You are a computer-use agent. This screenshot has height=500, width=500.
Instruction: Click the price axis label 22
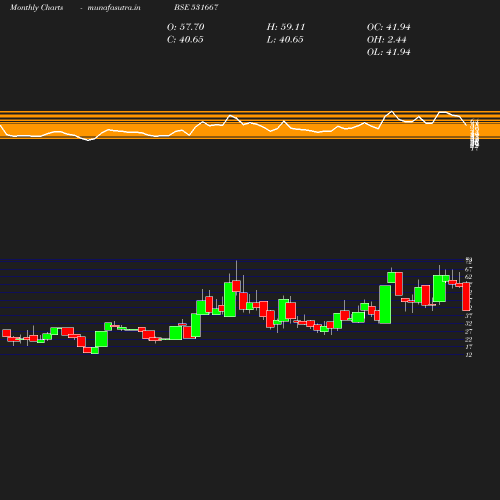pos(469,339)
